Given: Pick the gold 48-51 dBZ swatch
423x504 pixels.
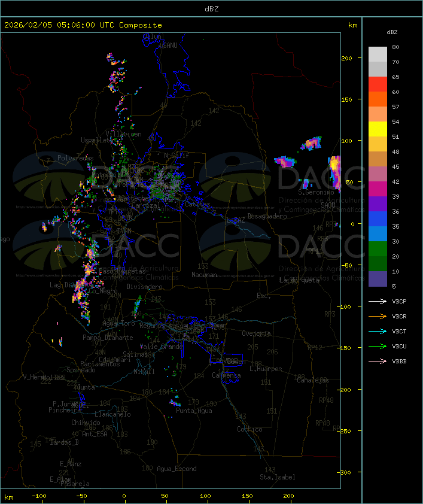Looking at the screenshot, I should (378, 144).
